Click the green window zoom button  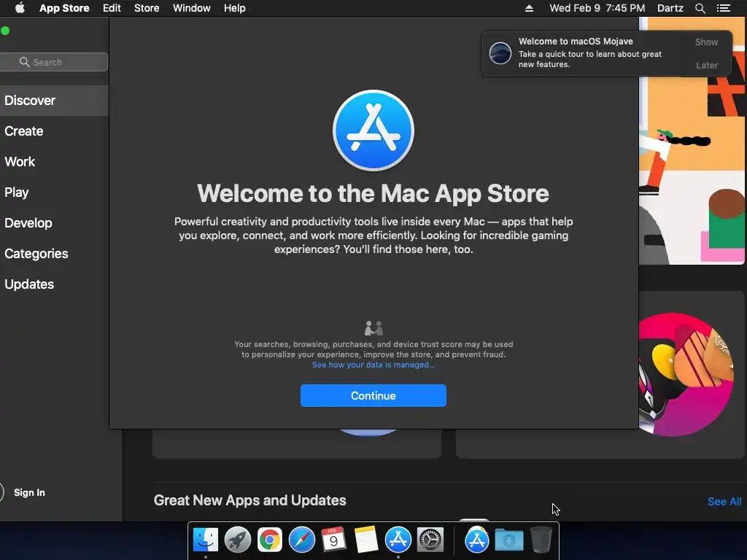5,31
